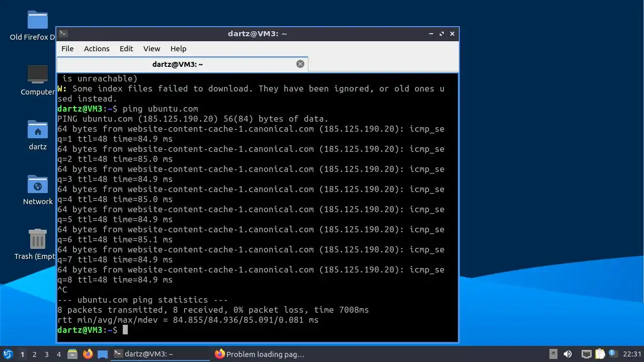Click the 'rtt min/avg/max/mdev' result line

point(188,320)
